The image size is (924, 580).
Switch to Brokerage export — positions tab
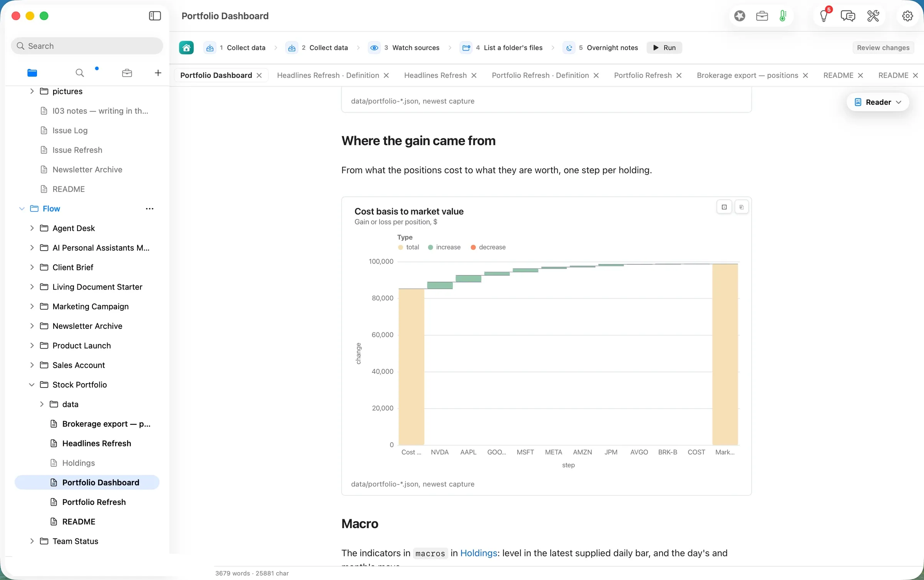pos(747,75)
